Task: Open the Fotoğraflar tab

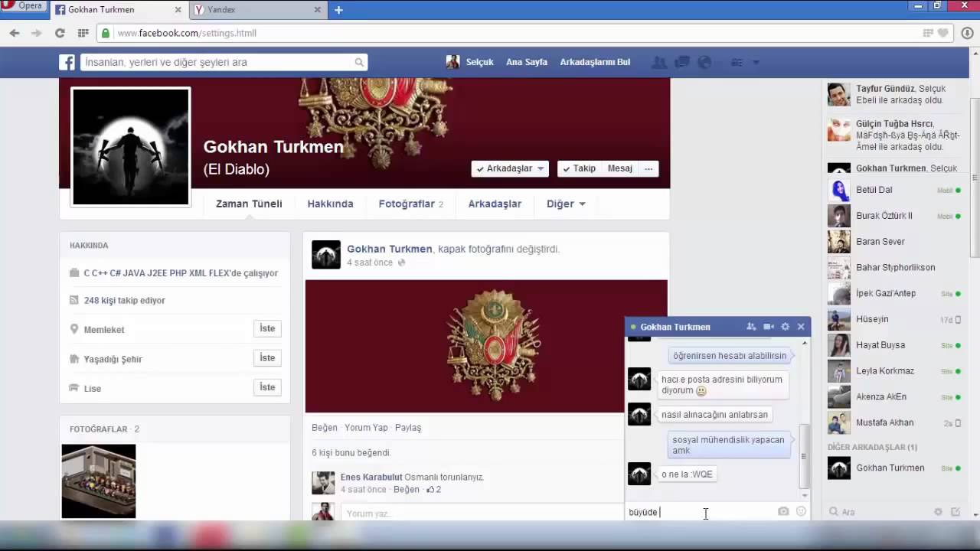Action: click(x=411, y=204)
